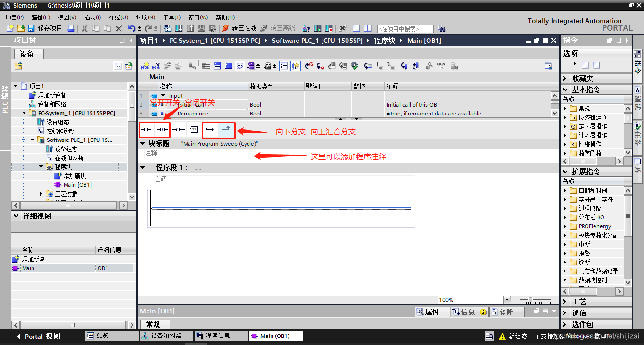Toggle details view list icon in project tree
The width and height of the screenshot is (644, 345).
118,66
